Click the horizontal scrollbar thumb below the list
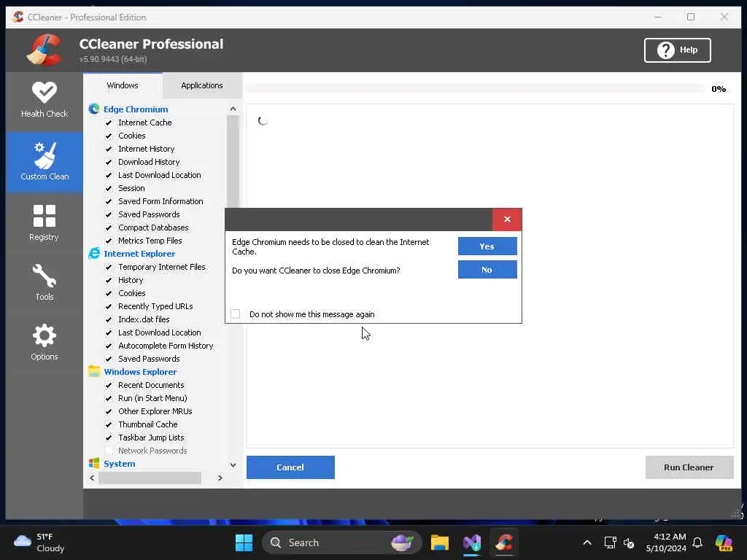The image size is (747, 560). click(150, 478)
